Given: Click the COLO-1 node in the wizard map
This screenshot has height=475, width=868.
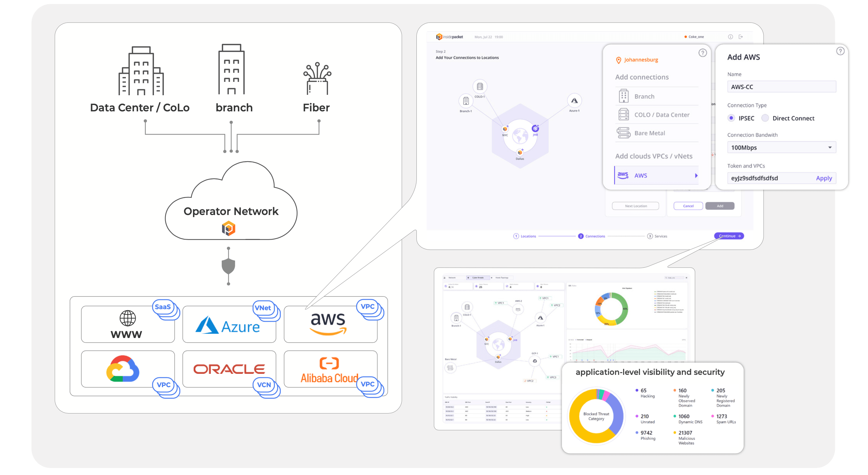Looking at the screenshot, I should 480,86.
